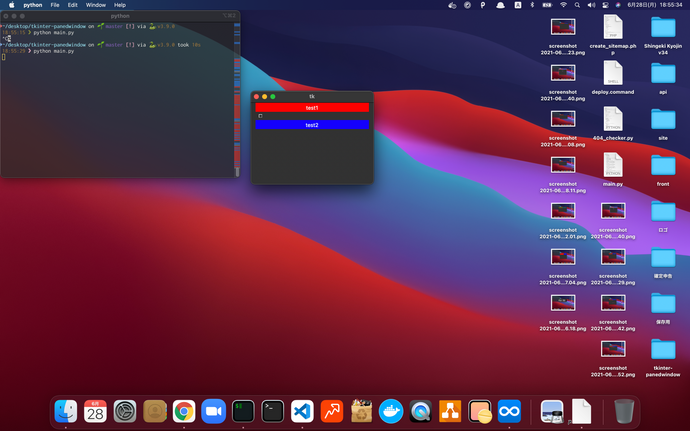Open the Apple menu
Image resolution: width=690 pixels, height=431 pixels.
(x=11, y=5)
